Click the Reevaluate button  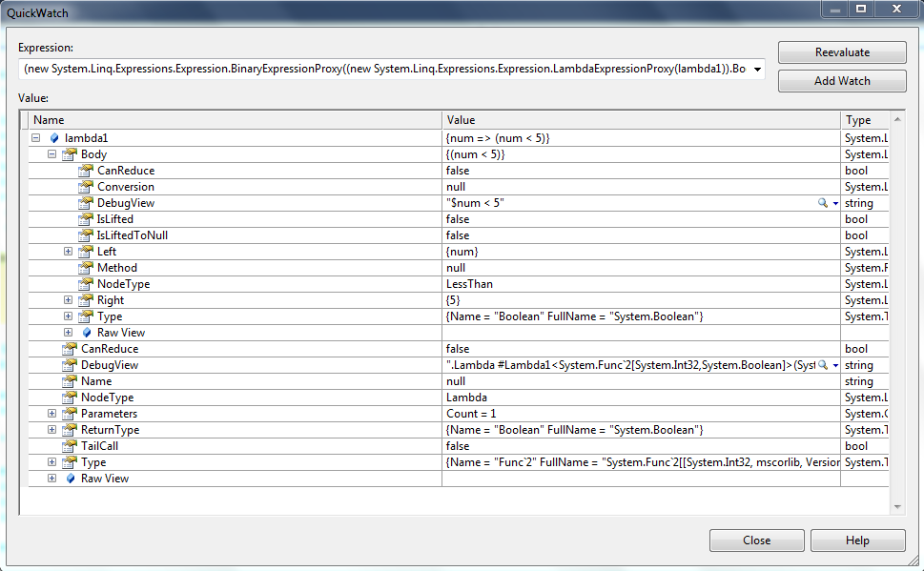pos(841,51)
